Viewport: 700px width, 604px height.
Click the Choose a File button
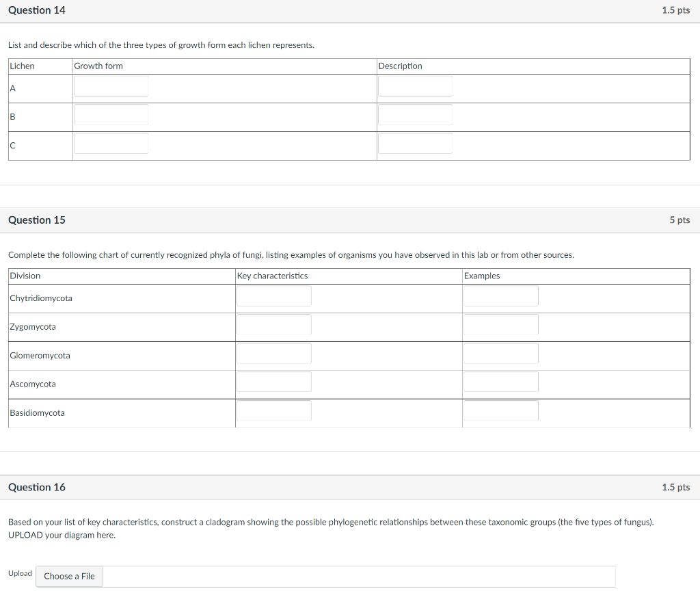(x=69, y=577)
